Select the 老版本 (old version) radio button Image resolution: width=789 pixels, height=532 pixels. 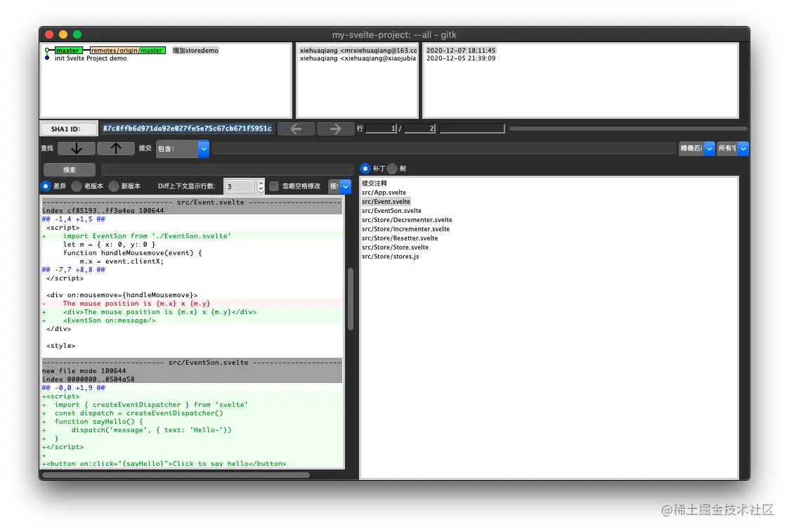tap(77, 186)
